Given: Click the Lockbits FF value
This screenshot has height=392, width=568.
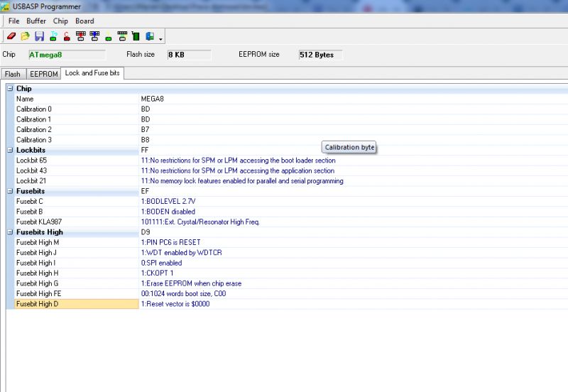Looking at the screenshot, I should (145, 150).
